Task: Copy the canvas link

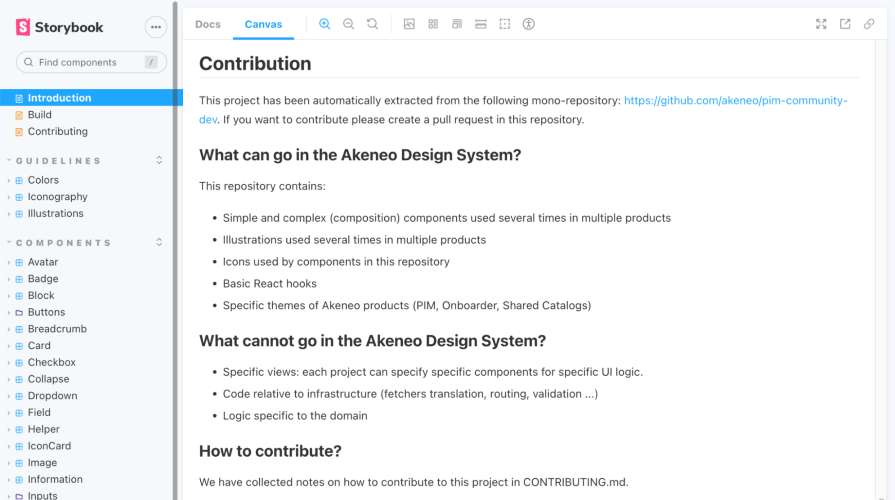Action: (869, 24)
